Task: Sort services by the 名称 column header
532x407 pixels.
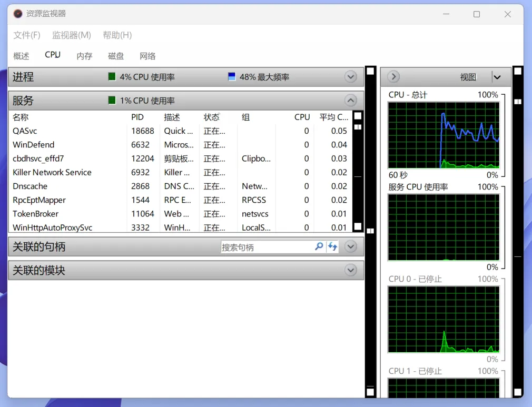Action: 21,117
